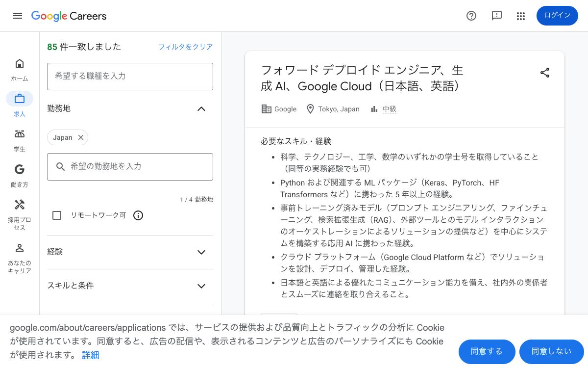Viewport: 588px width, 368px height.
Task: Open 採用プロセス in the sidebar
Action: click(x=20, y=214)
